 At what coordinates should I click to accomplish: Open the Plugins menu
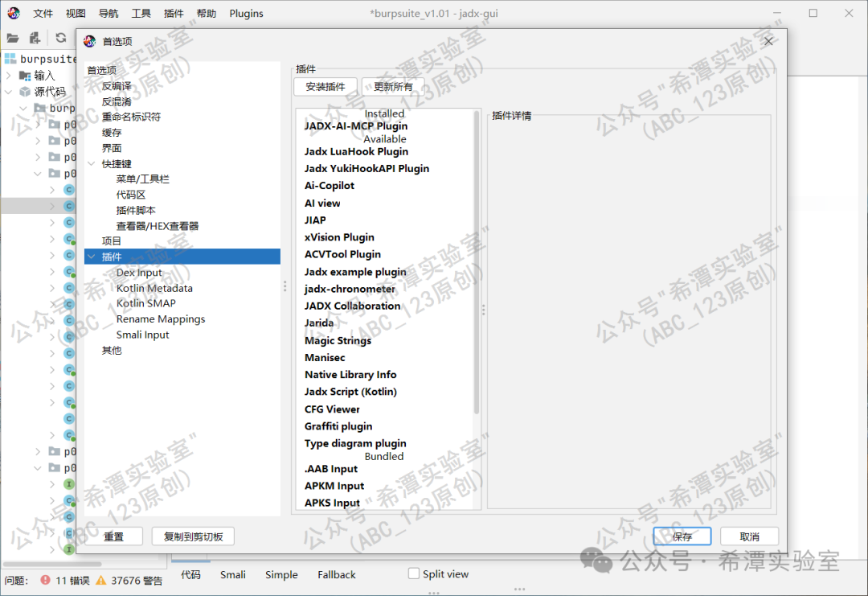(x=246, y=13)
